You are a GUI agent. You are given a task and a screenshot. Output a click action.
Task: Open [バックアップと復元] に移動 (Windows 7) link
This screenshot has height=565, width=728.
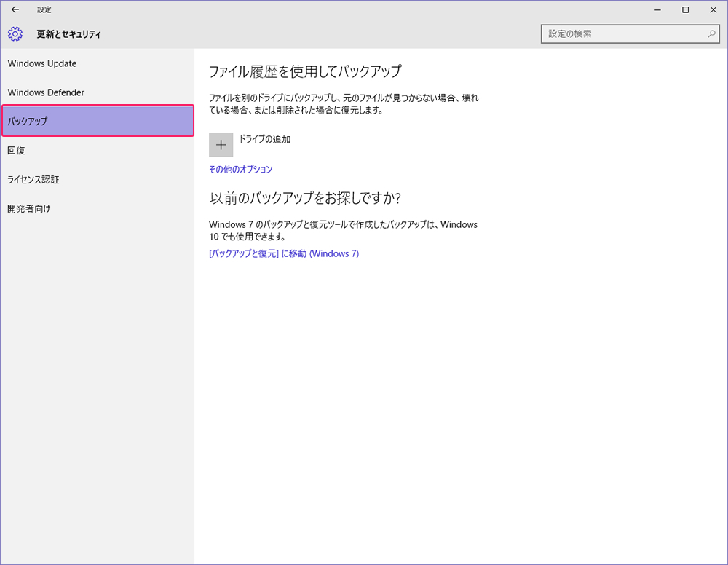coord(284,253)
